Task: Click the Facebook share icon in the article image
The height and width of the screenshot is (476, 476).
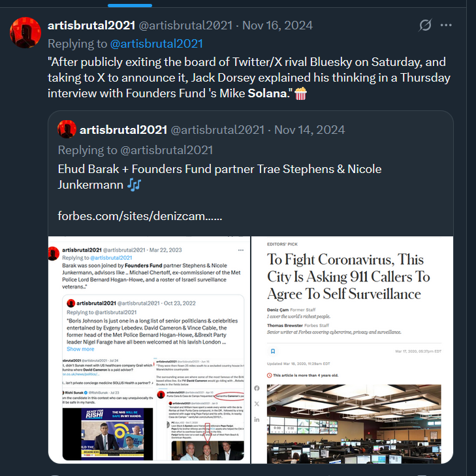Action: 257,389
